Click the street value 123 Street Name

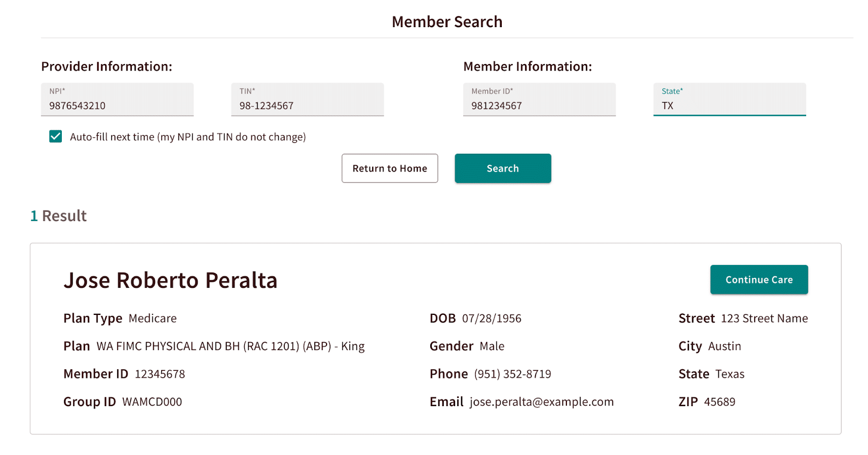coord(764,319)
